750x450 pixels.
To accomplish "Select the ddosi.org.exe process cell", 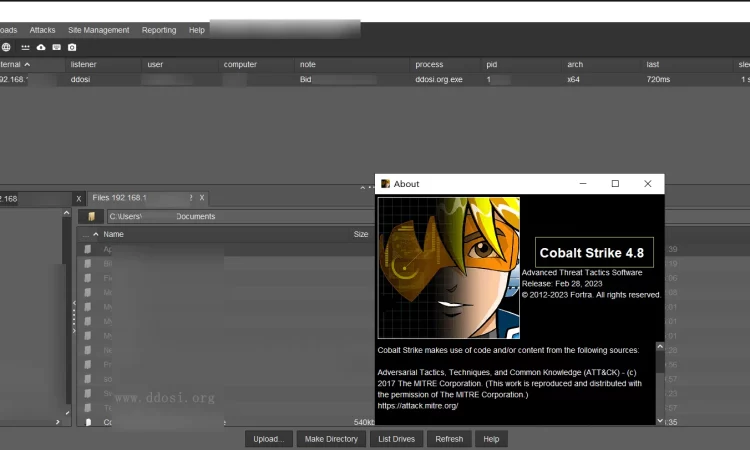I will coord(439,79).
